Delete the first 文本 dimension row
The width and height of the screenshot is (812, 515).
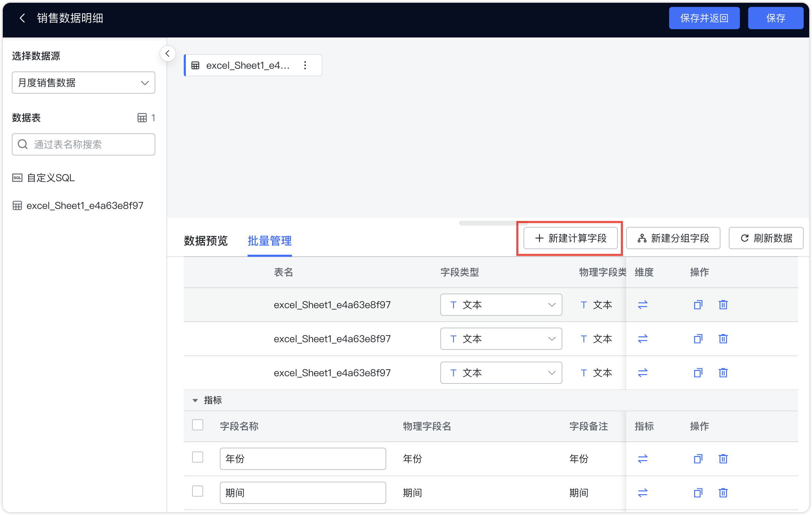723,305
